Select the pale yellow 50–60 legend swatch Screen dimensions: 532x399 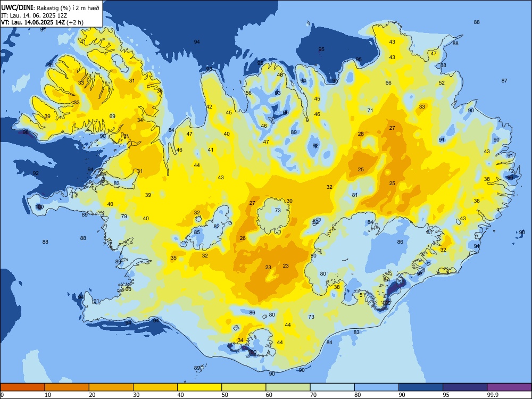point(244,387)
